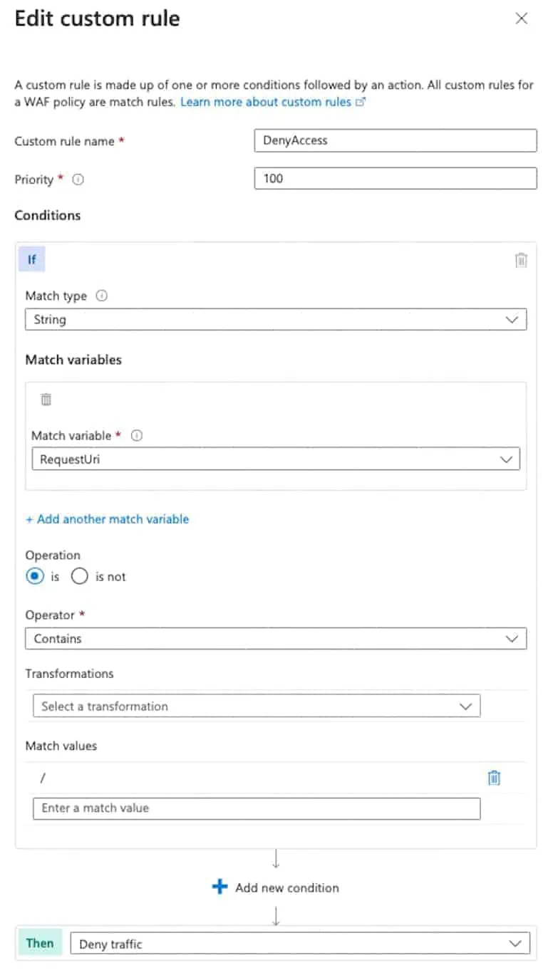Select the "is not" operation radio button
The width and height of the screenshot is (553, 980).
click(80, 576)
